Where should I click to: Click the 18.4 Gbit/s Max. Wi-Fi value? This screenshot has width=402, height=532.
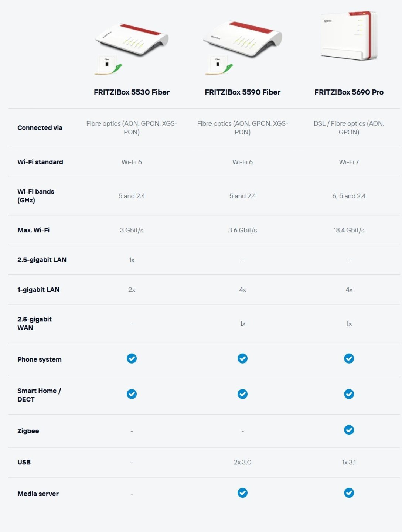click(x=349, y=230)
